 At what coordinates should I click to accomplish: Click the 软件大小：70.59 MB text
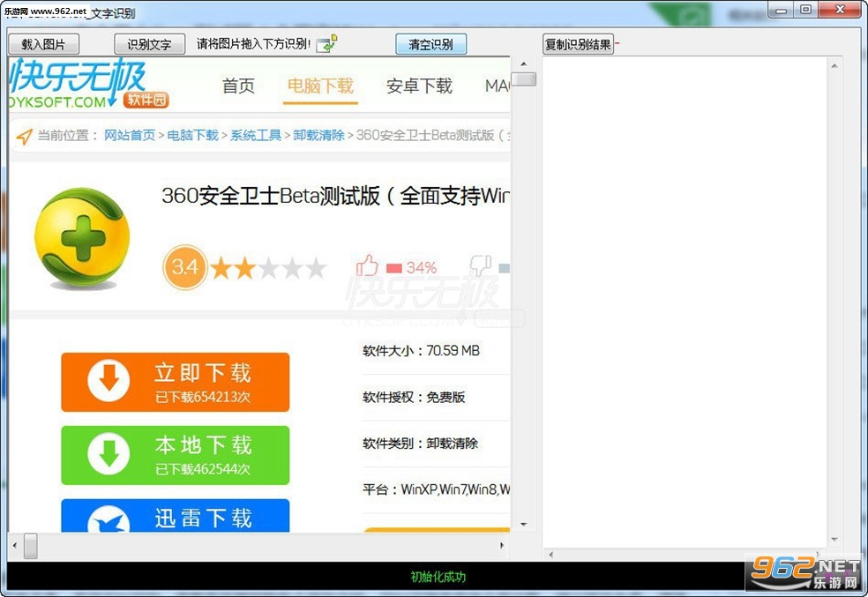(422, 351)
